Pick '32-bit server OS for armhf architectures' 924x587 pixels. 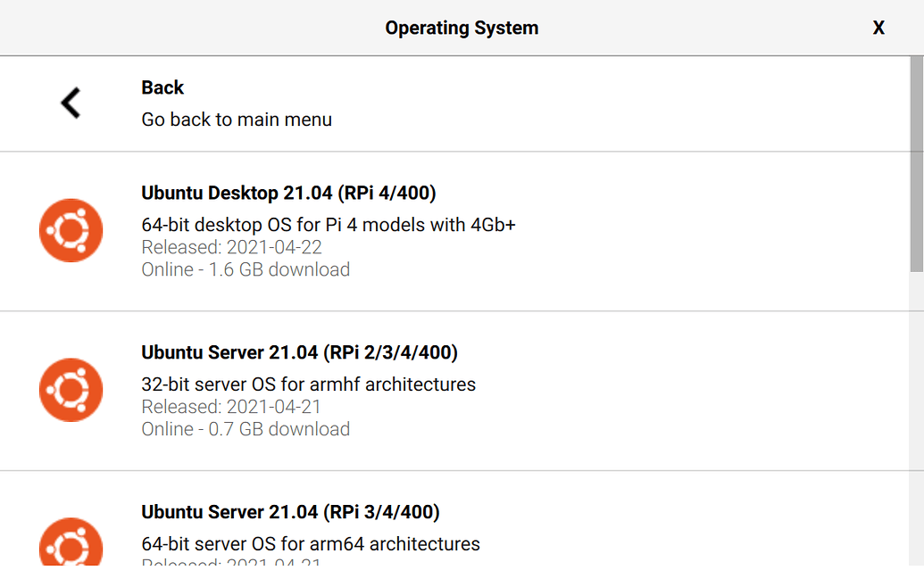tap(309, 384)
